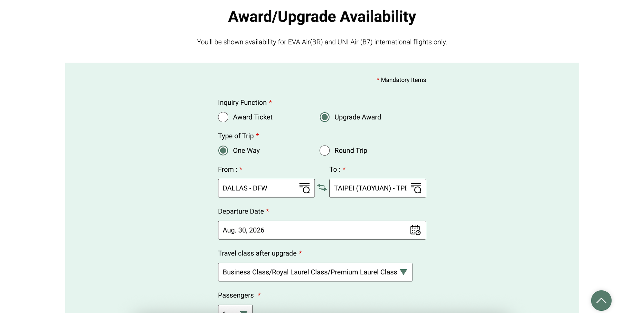
Task: Click the Round Trip label text
Action: click(x=351, y=151)
